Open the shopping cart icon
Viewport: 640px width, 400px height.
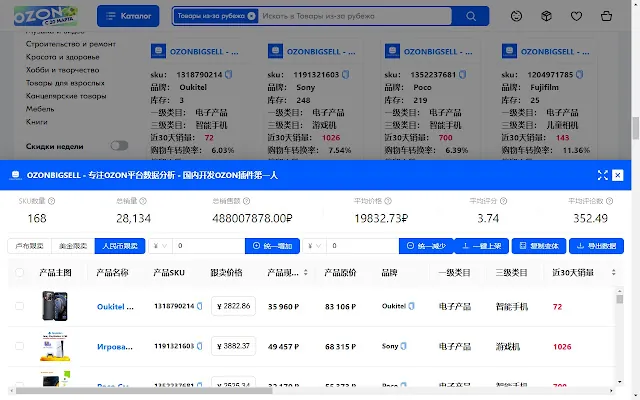[x=607, y=16]
